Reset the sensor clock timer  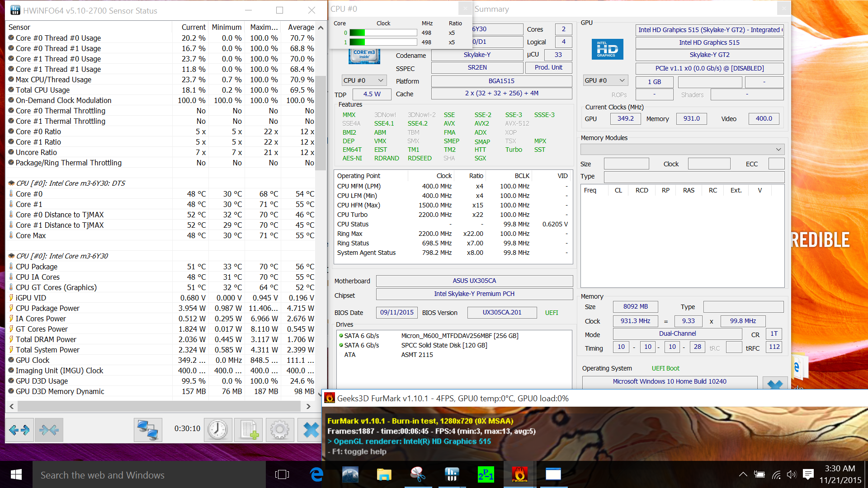point(218,430)
